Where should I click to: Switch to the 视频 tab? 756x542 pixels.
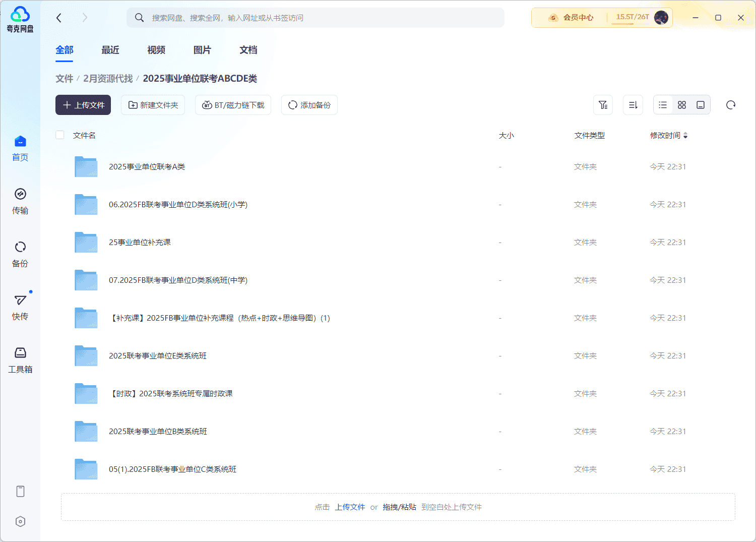point(156,50)
